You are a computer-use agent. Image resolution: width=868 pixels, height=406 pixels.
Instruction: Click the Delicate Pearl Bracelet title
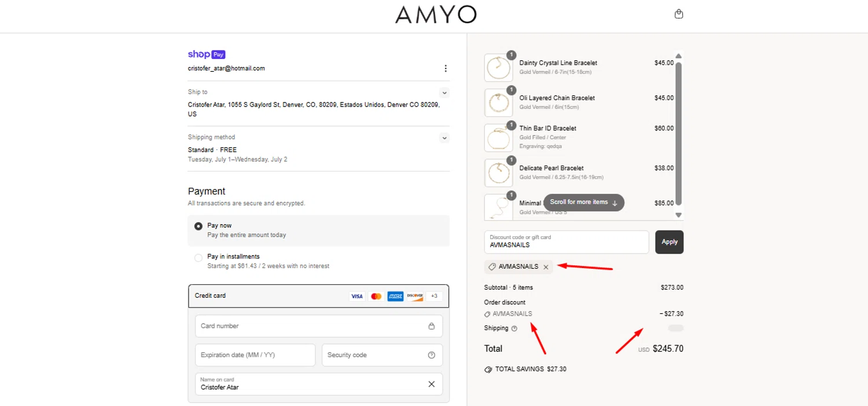[551, 168]
